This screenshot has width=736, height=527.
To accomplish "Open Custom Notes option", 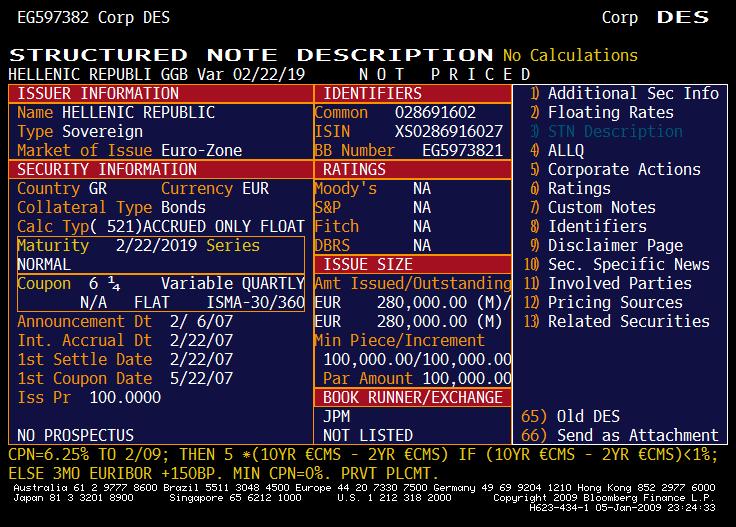I will coord(593,207).
